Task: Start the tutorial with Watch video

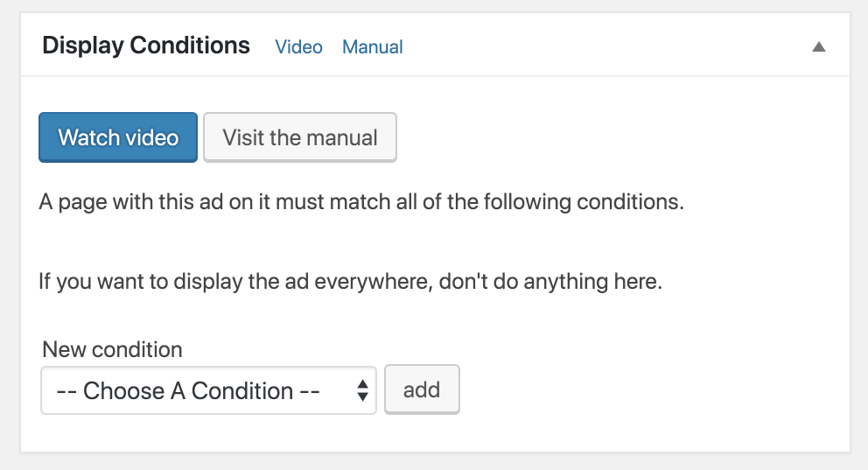Action: click(x=118, y=137)
